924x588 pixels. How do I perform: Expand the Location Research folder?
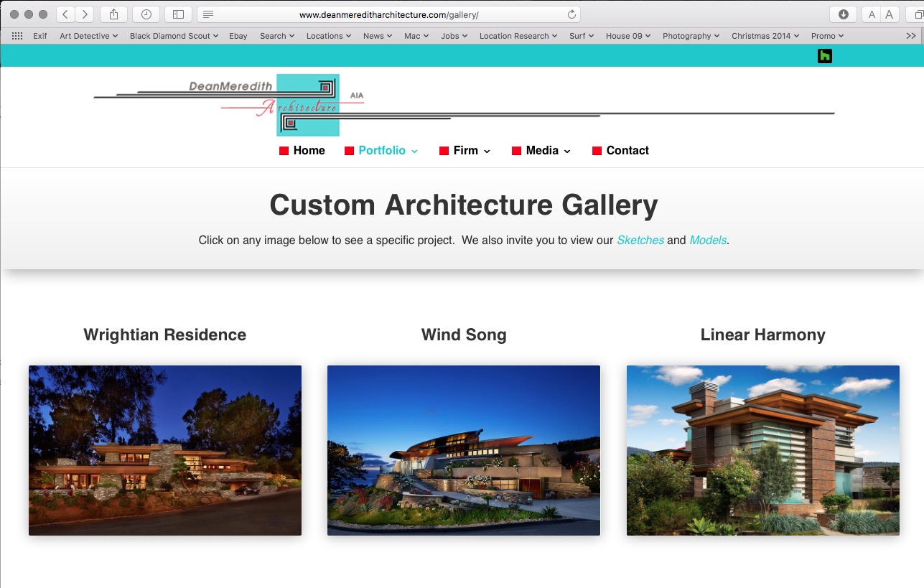point(519,36)
